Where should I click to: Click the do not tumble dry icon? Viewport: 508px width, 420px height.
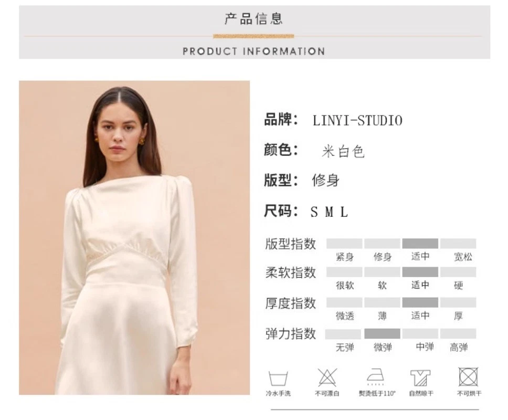point(469,377)
